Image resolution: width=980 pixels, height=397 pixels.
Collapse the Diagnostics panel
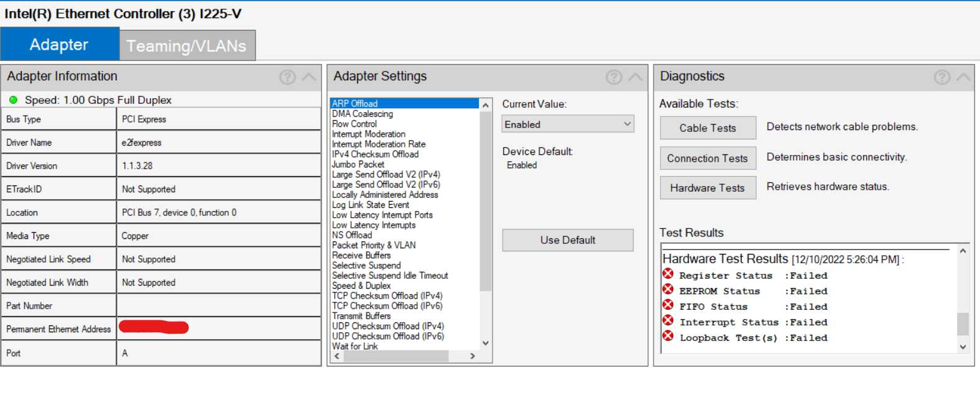tap(963, 77)
